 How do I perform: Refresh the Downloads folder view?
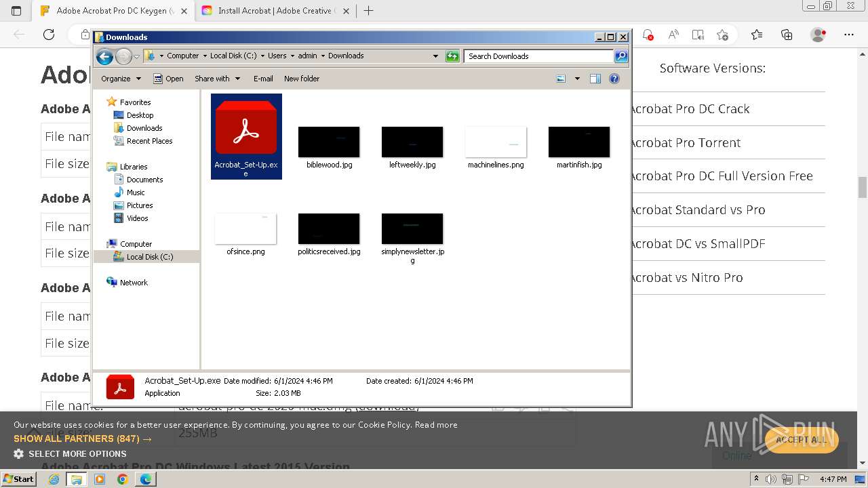coord(452,56)
